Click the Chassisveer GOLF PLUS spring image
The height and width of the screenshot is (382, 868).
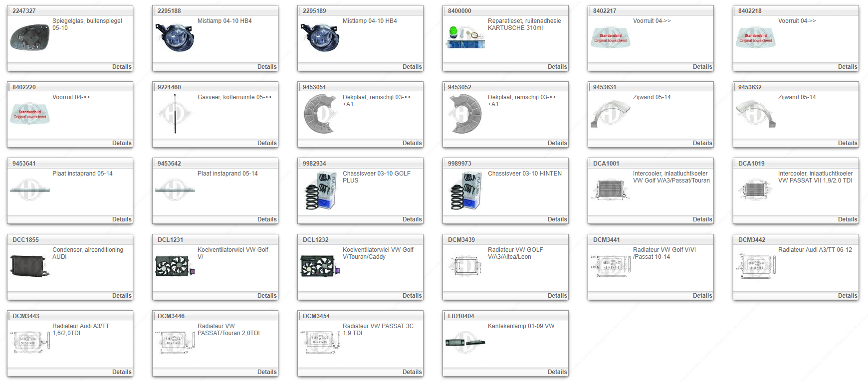[320, 191]
